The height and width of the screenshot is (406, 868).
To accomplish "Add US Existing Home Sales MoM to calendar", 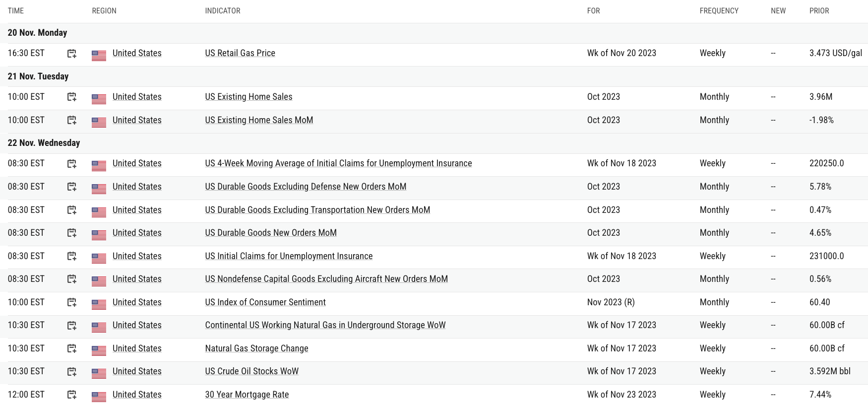I will 72,121.
